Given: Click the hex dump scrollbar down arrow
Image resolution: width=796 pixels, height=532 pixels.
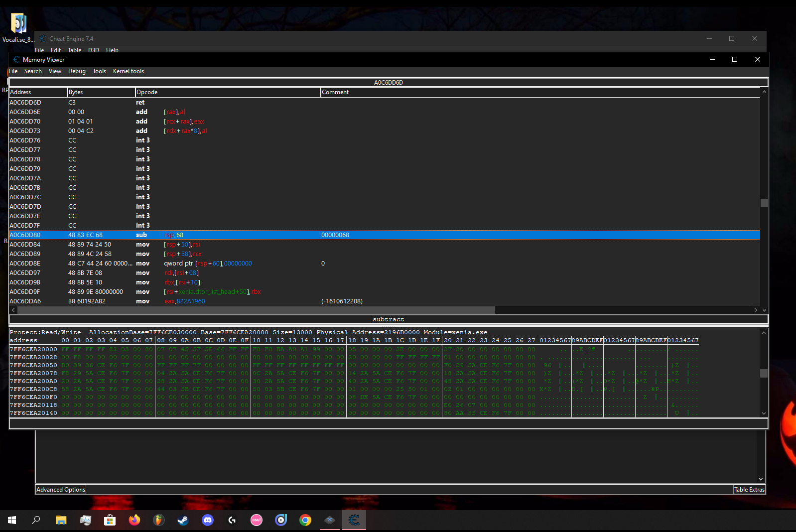Looking at the screenshot, I should click(x=764, y=413).
